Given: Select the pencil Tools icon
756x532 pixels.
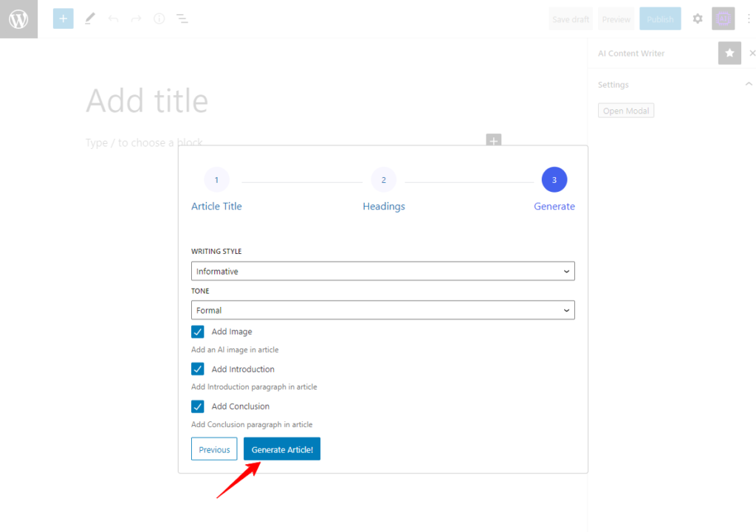Looking at the screenshot, I should [90, 19].
